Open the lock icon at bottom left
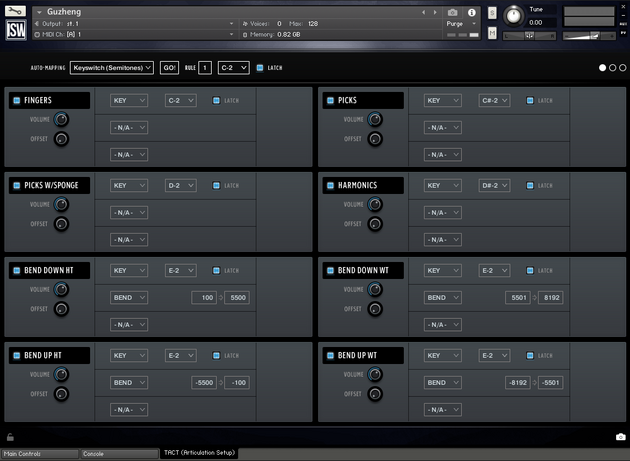The height and width of the screenshot is (461, 630). click(10, 437)
